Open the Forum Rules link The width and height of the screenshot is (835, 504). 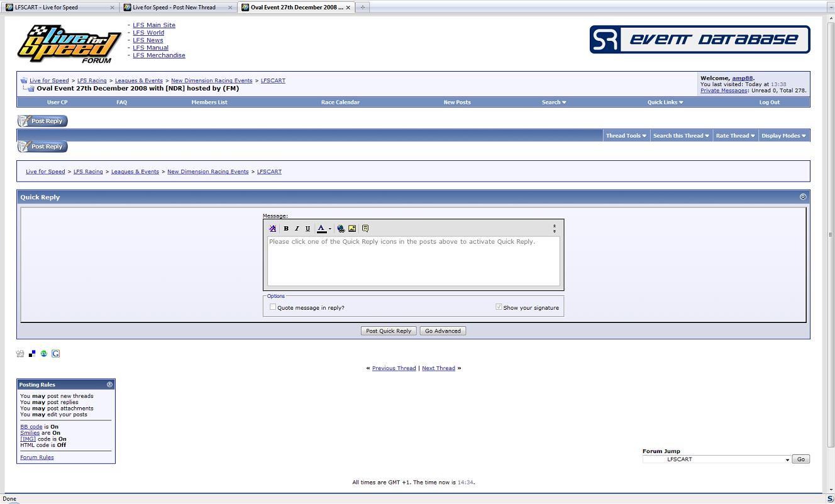pyautogui.click(x=37, y=457)
